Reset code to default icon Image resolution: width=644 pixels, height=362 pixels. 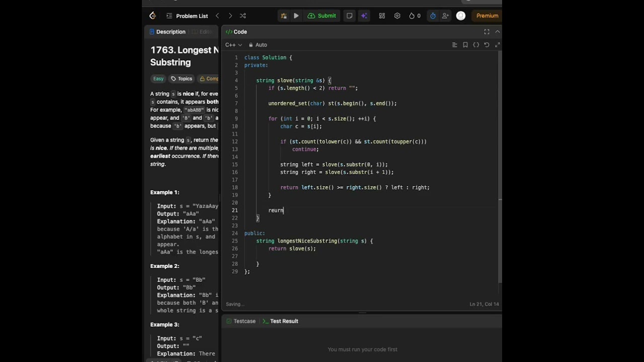pyautogui.click(x=487, y=45)
